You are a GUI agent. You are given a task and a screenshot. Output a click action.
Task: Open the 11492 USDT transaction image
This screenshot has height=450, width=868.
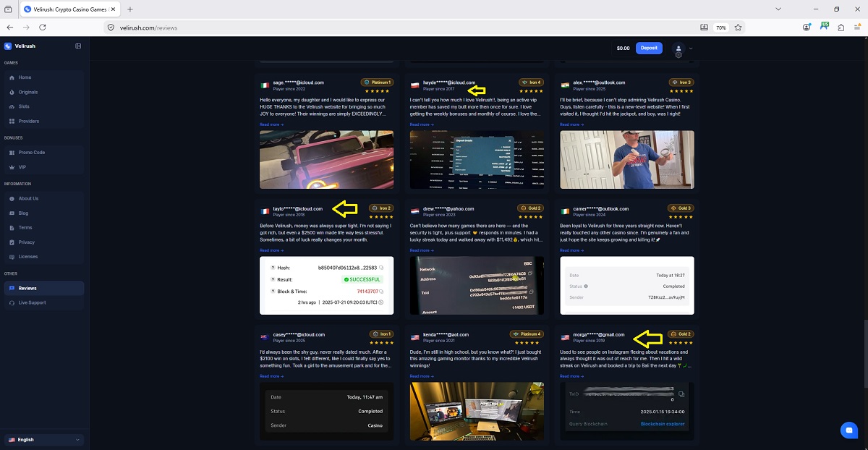(477, 285)
